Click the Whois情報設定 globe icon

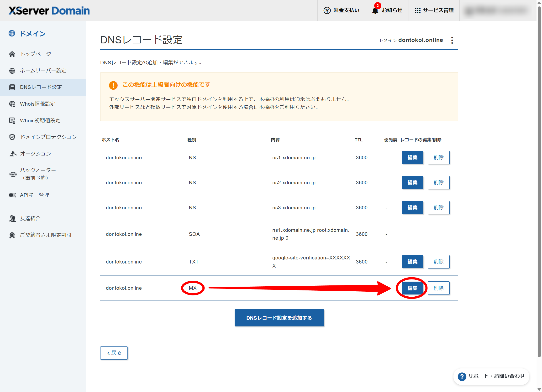pyautogui.click(x=12, y=104)
